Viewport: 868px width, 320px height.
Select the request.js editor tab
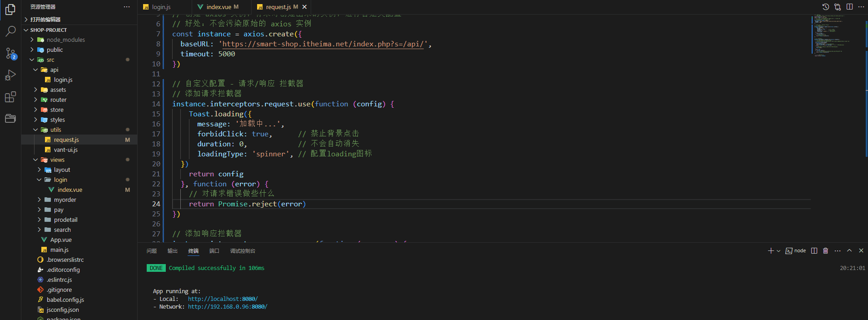[278, 7]
